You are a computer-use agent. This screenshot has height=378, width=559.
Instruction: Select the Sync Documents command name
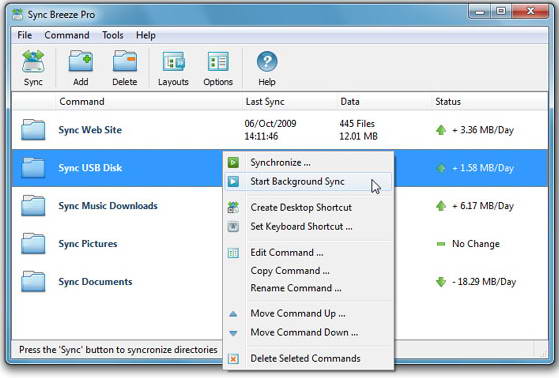tap(95, 282)
